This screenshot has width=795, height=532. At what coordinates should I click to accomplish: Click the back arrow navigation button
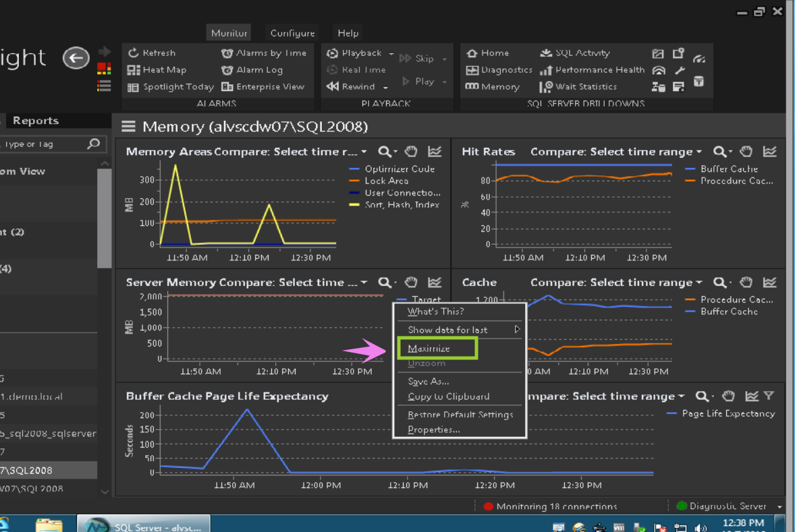pyautogui.click(x=76, y=58)
